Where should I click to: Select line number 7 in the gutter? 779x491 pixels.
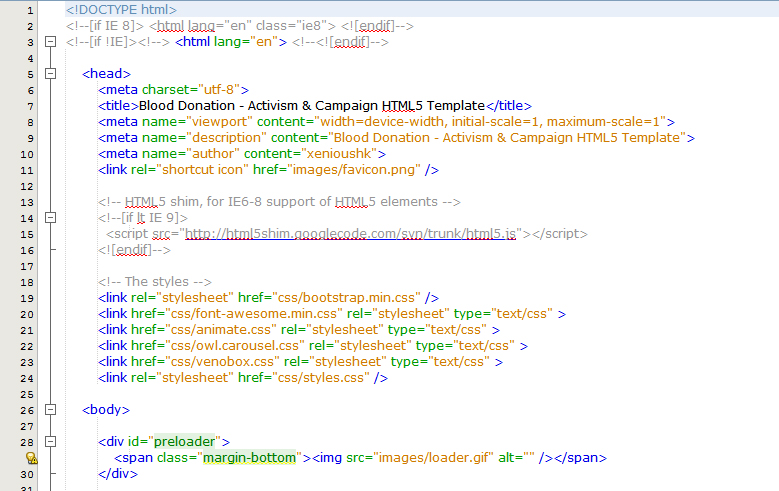click(x=30, y=106)
